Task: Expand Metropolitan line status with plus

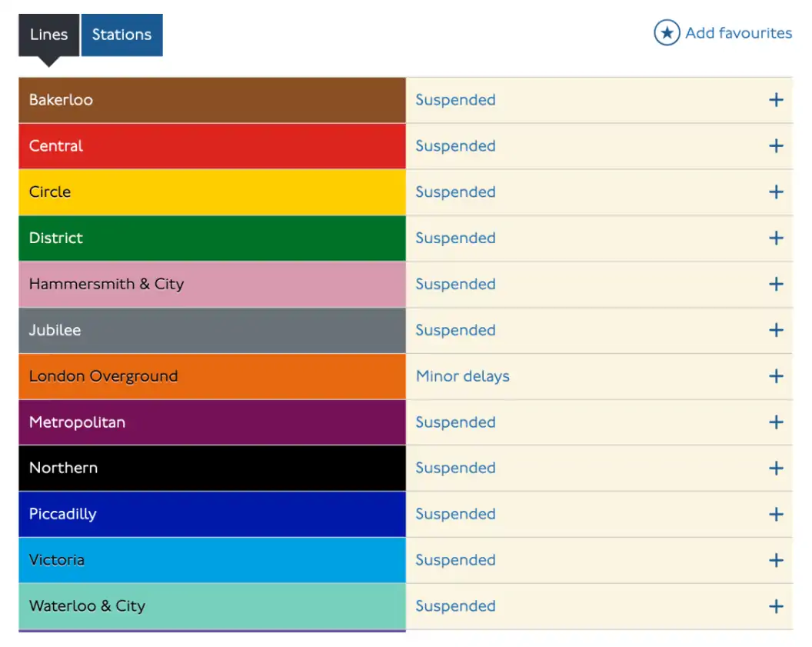Action: pyautogui.click(x=776, y=422)
